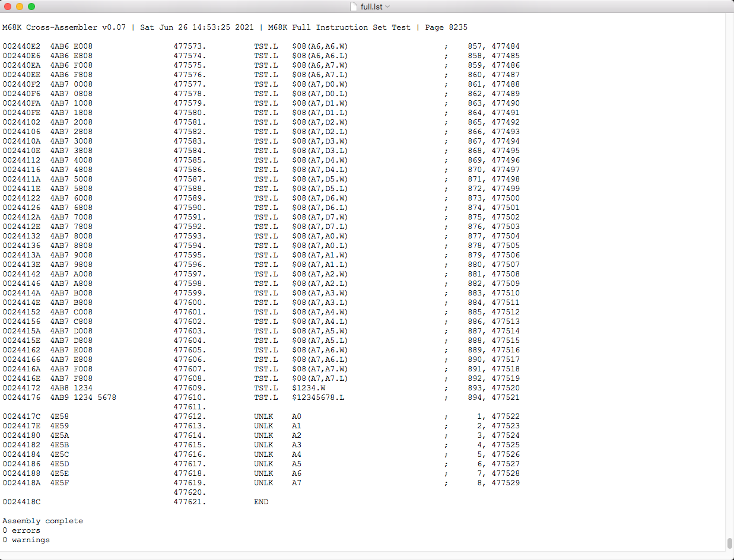Click the operand $08(A7,A0.W)

(320, 236)
